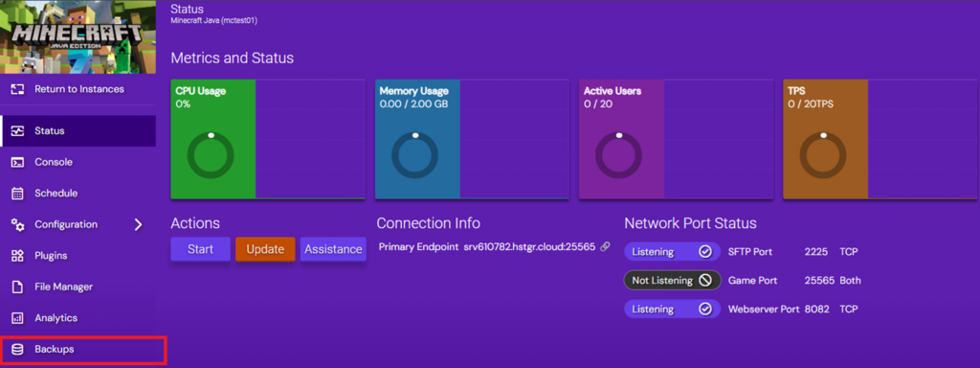Image resolution: width=980 pixels, height=368 pixels.
Task: Click the SFTP Port Listening badge
Action: point(672,252)
